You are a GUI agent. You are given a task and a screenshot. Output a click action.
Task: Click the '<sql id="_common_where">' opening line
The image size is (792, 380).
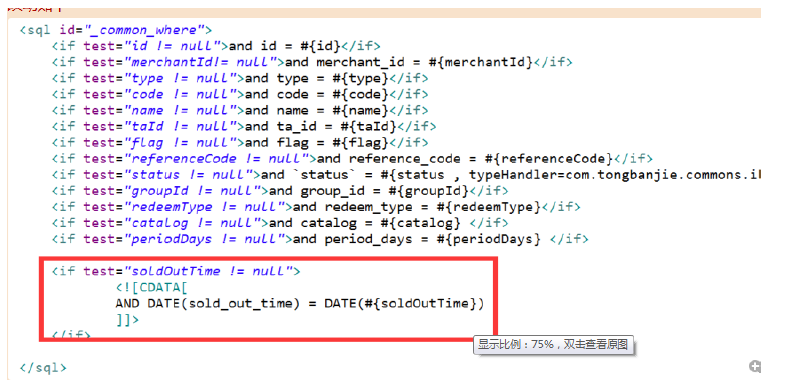[x=116, y=30]
